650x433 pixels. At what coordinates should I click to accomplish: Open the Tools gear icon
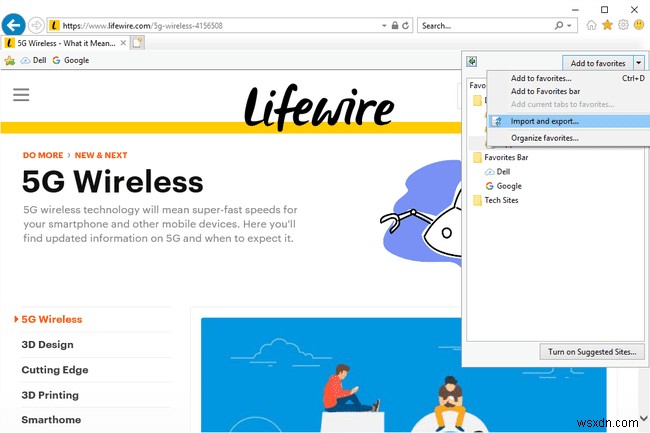(x=623, y=25)
